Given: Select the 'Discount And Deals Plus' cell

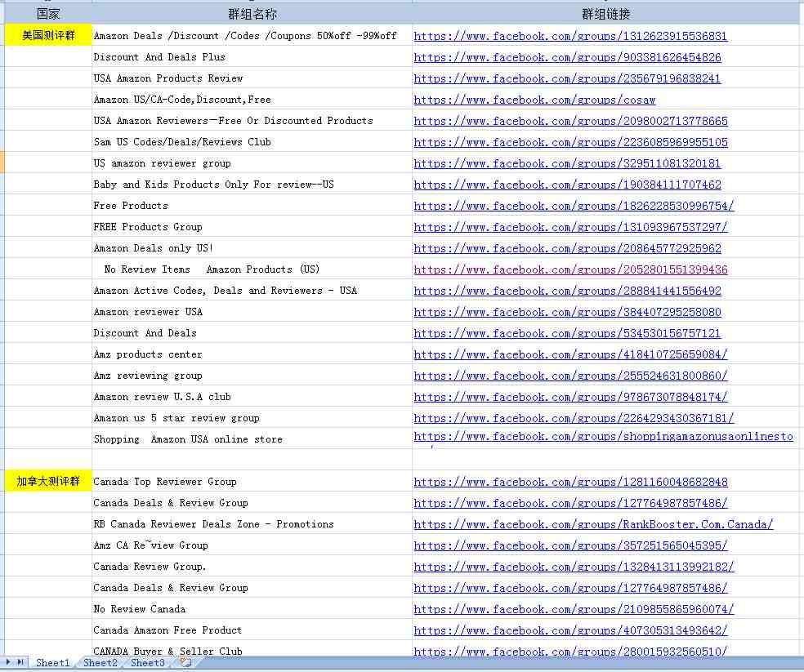Looking at the screenshot, I should 252,57.
